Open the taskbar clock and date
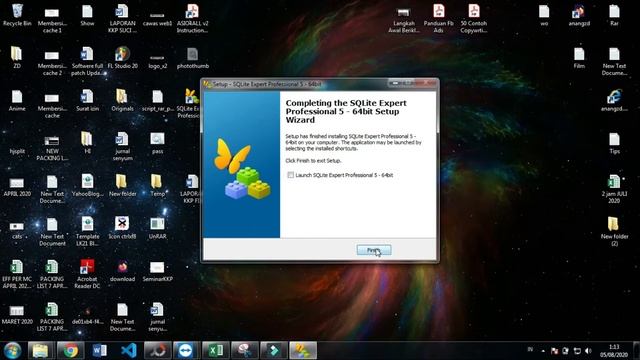 tap(614, 351)
